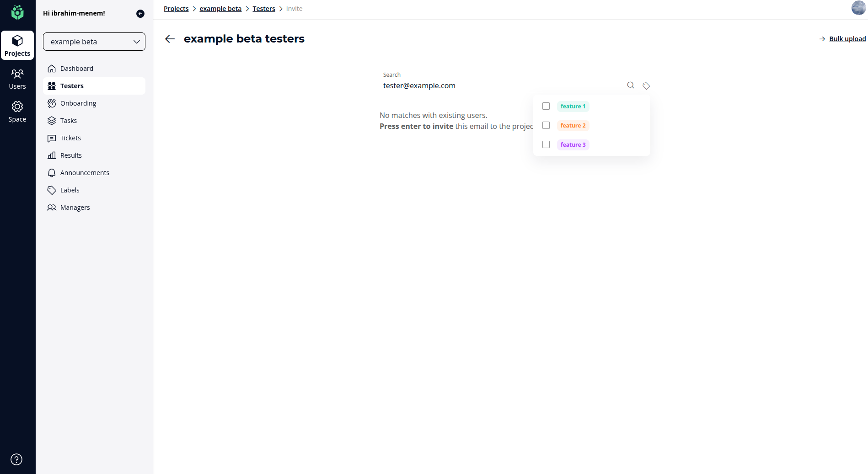Viewport: 868px width, 474px height.
Task: Open the Users section icon
Action: pos(17,74)
